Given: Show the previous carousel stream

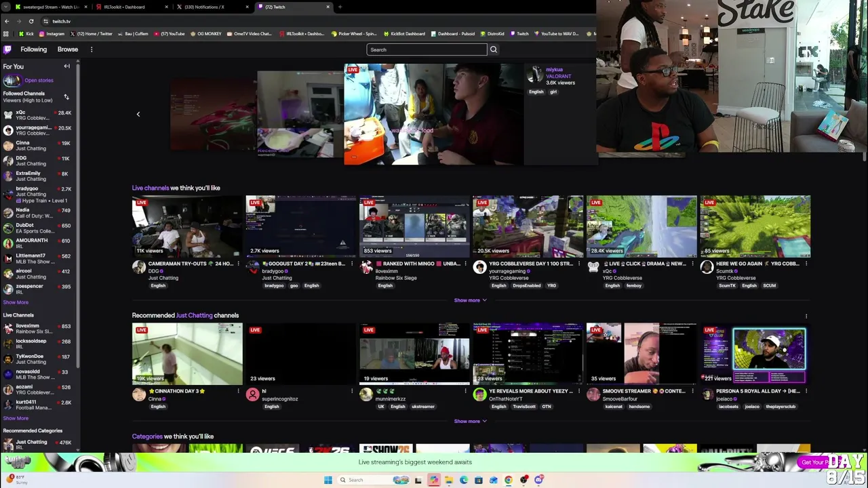Looking at the screenshot, I should [138, 115].
